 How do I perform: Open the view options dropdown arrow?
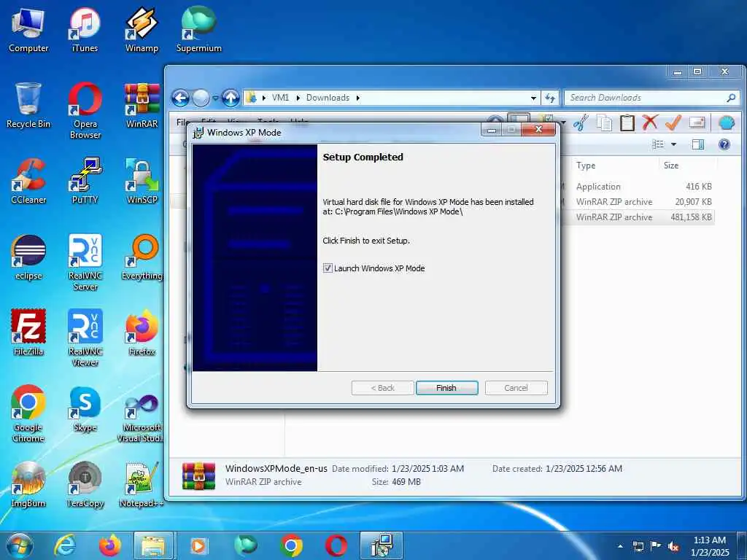[x=673, y=144]
